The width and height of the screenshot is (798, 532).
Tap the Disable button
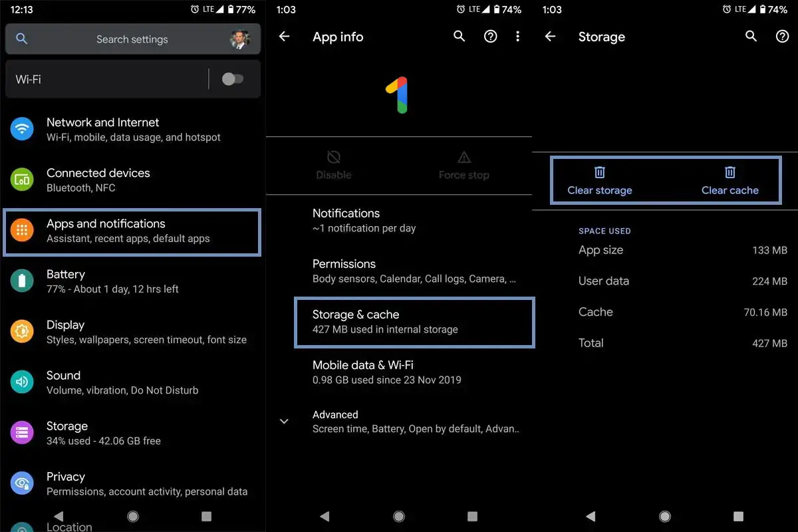(334, 165)
